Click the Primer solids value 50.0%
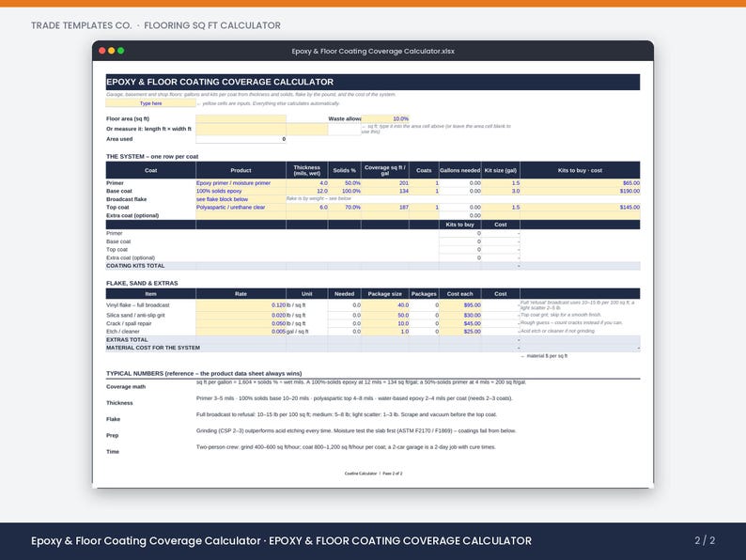The width and height of the screenshot is (746, 560). (x=345, y=182)
